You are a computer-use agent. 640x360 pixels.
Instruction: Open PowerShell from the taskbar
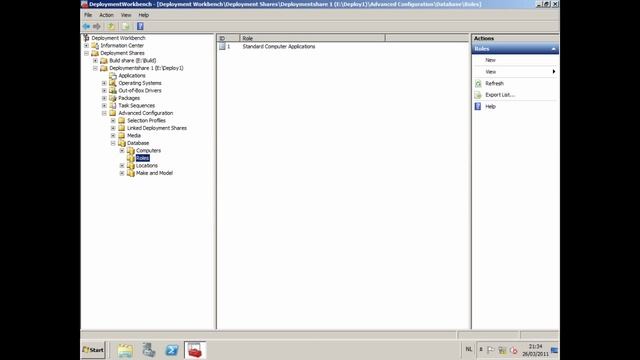(x=172, y=350)
